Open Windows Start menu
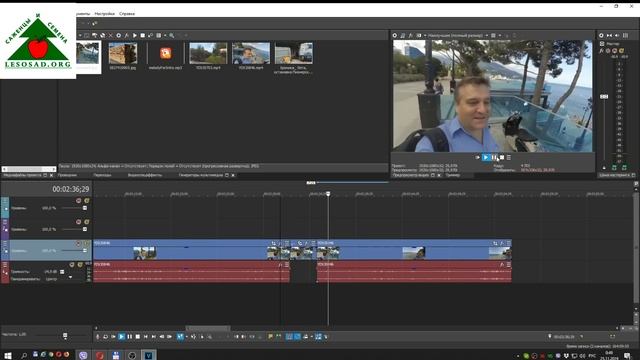Screen dimensions: 640x360 click(8, 356)
